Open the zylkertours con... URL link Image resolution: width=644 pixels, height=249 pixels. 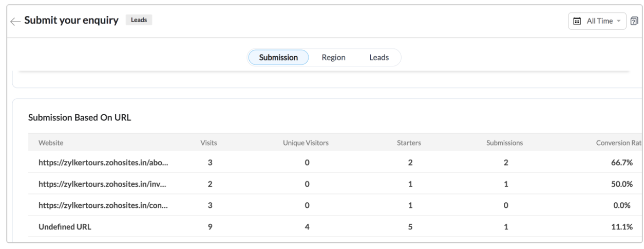click(x=103, y=205)
